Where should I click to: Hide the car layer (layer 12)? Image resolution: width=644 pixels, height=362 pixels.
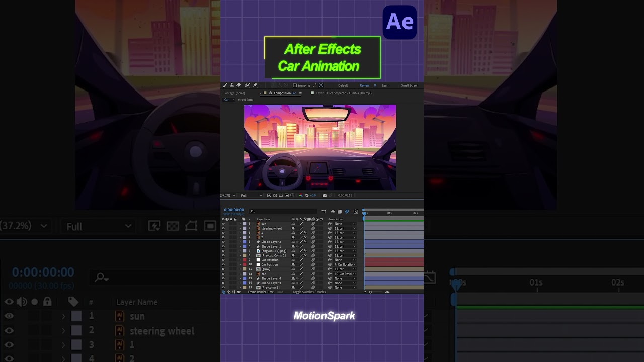pos(223,274)
